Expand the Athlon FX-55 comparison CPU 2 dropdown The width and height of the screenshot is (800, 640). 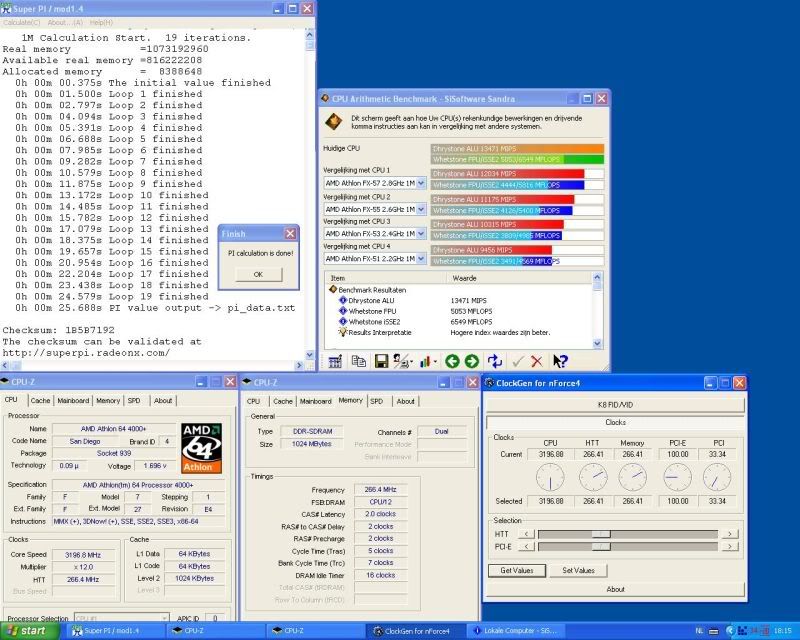(421, 210)
